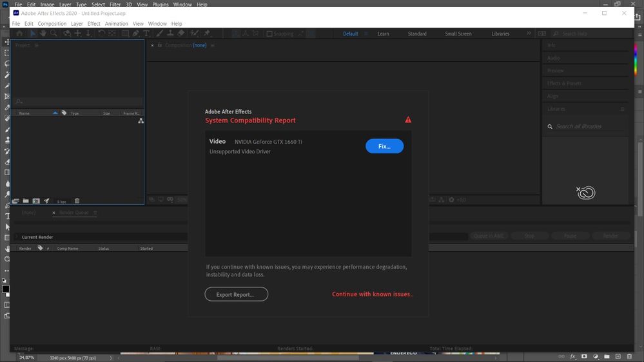Select the Home icon in After Effects toolbar
This screenshot has width=644, height=362.
click(19, 33)
